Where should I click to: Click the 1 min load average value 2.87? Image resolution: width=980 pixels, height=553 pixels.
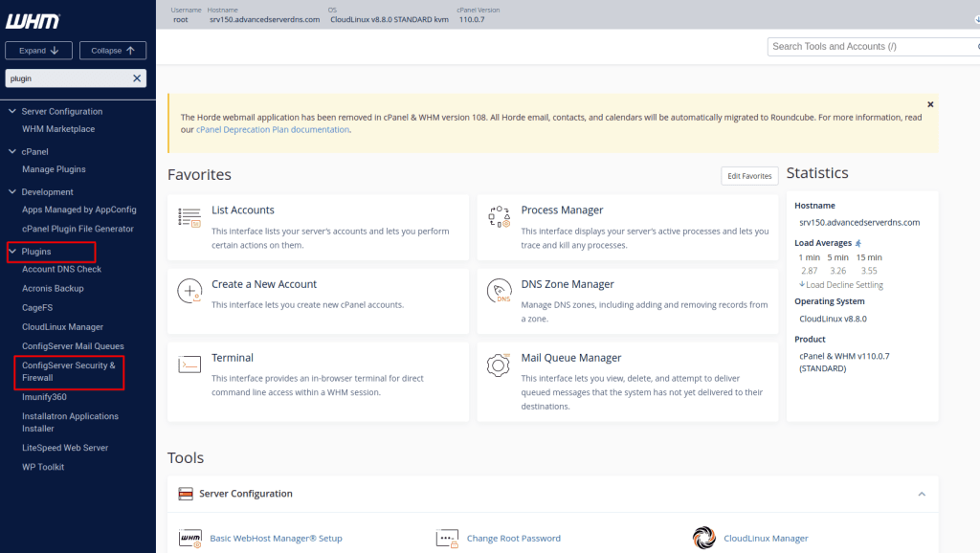point(809,271)
